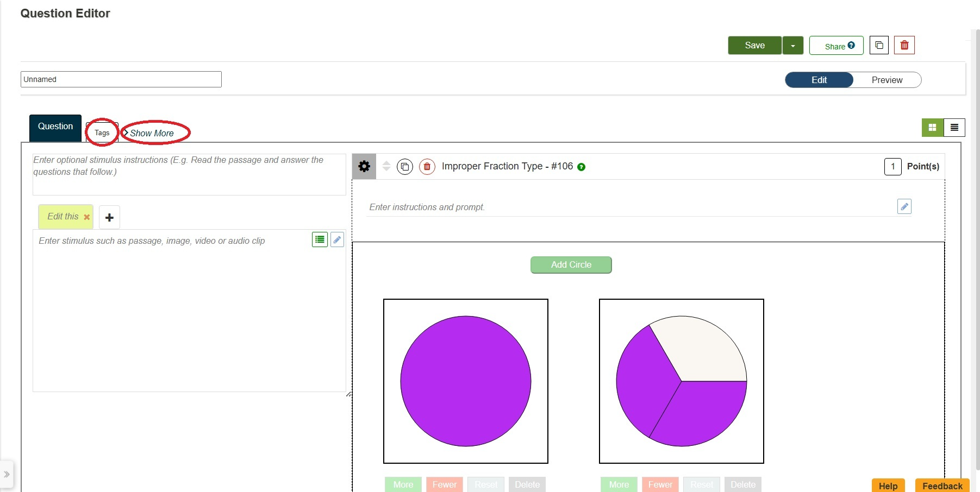Click the Share button
980x492 pixels.
coord(836,46)
